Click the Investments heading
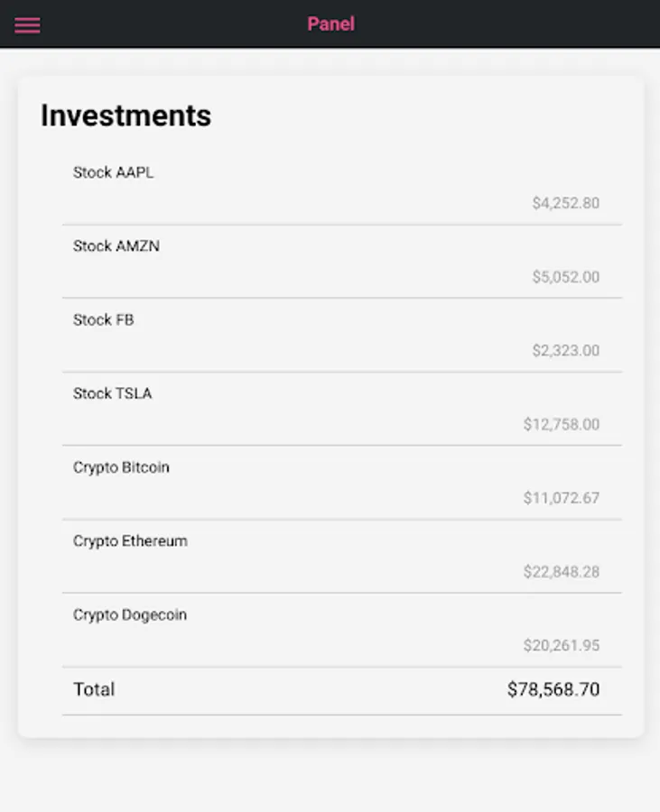This screenshot has width=660, height=812. pos(125,115)
